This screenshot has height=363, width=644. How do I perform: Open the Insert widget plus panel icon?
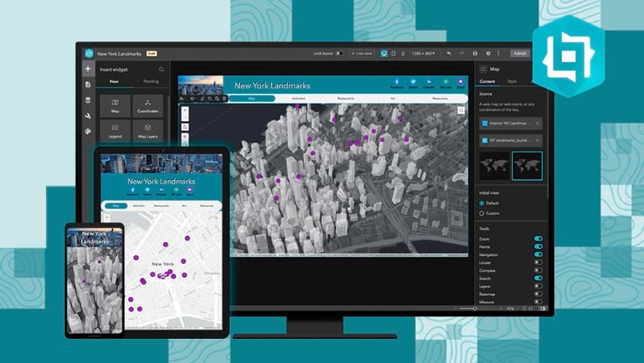point(88,69)
